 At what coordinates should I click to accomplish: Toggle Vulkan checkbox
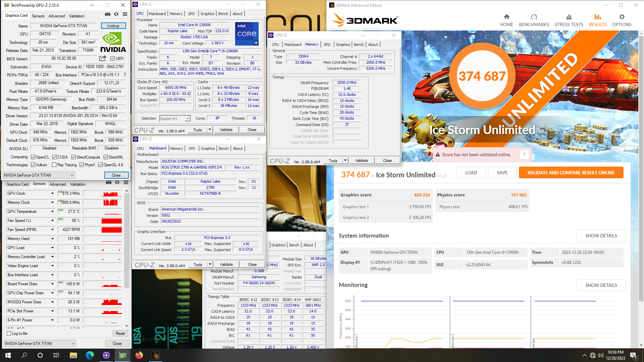point(33,165)
